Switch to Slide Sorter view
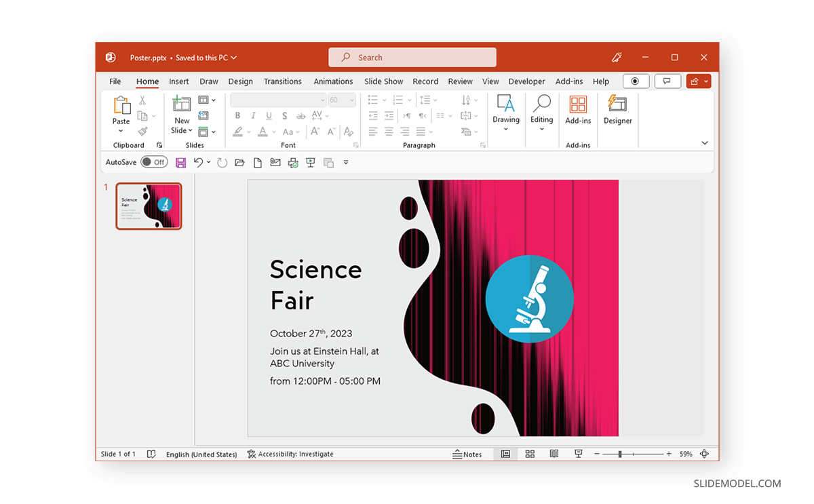This screenshot has width=814, height=504. pos(530,454)
